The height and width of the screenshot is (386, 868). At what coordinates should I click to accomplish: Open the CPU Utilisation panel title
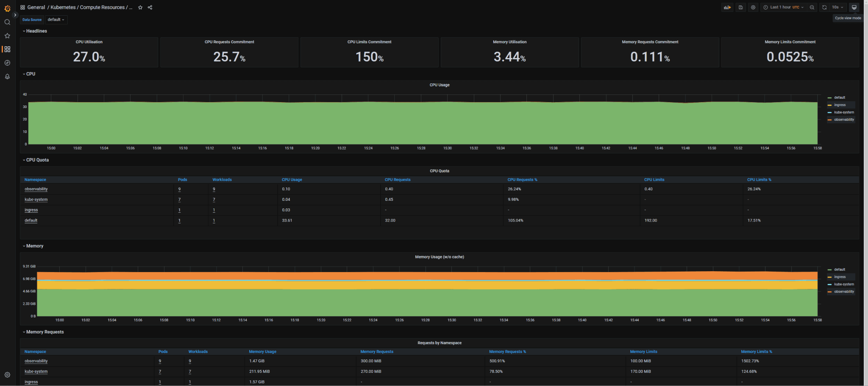tap(89, 42)
